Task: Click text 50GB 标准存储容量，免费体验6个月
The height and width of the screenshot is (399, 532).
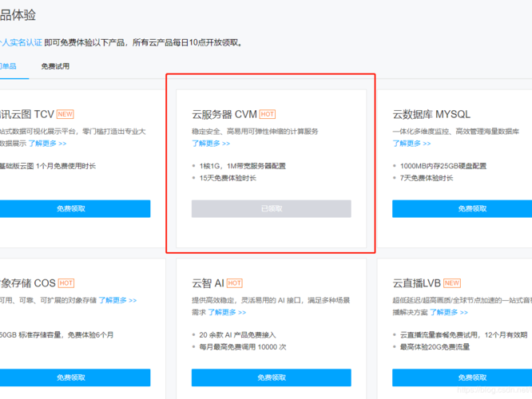Action: tap(57, 335)
